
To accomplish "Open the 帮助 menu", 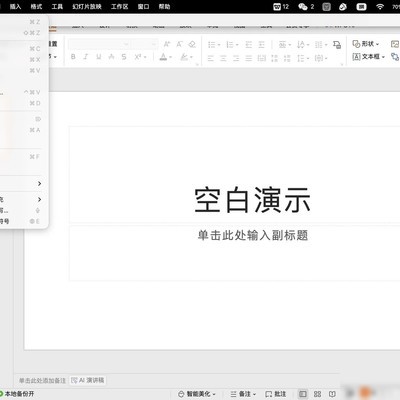I will (x=164, y=6).
